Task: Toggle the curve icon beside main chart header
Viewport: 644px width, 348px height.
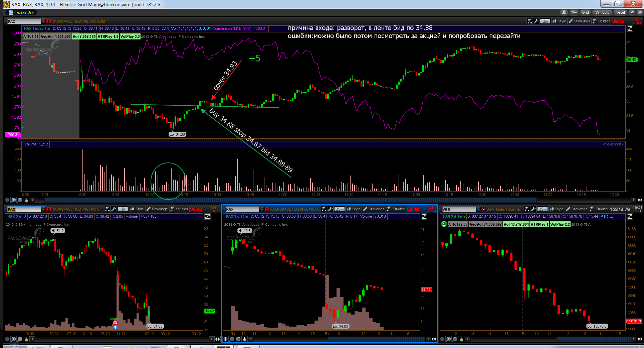Action: point(630,29)
